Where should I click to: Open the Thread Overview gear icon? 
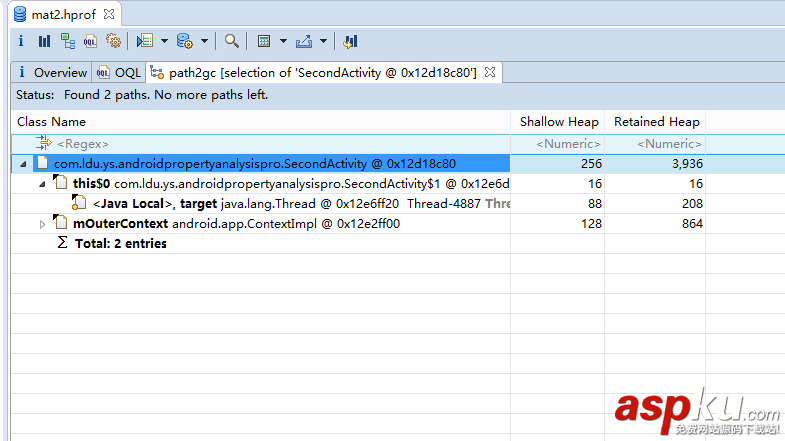point(114,41)
